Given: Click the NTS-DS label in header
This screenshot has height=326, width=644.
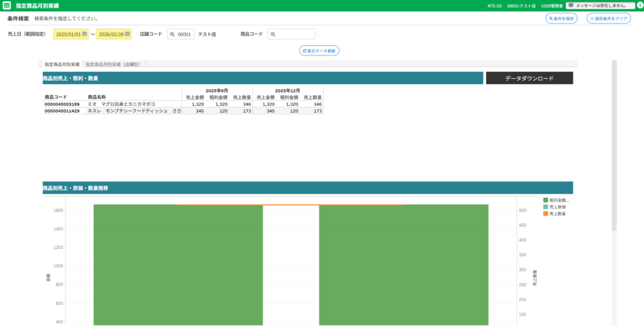Looking at the screenshot, I should pyautogui.click(x=494, y=6).
